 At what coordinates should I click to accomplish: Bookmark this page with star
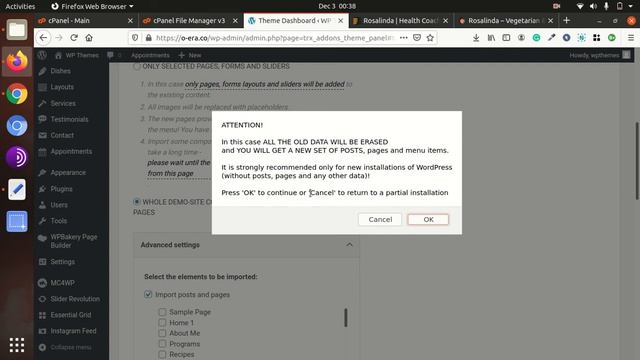point(430,38)
